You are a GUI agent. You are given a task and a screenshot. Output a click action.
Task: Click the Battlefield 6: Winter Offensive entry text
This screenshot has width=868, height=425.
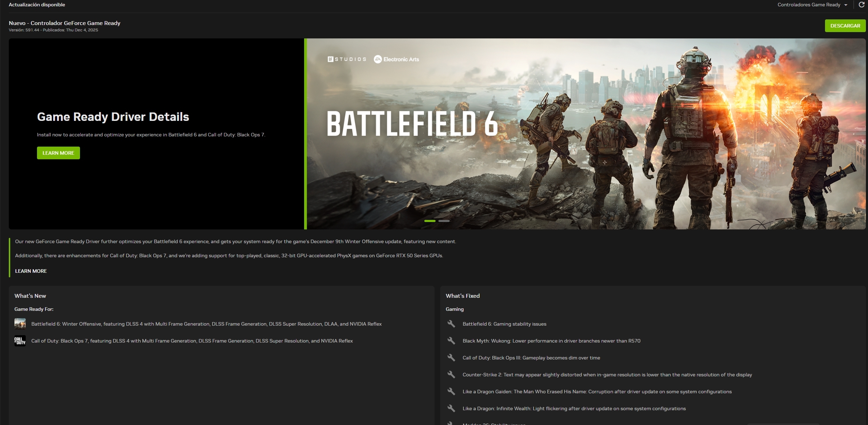pyautogui.click(x=206, y=324)
